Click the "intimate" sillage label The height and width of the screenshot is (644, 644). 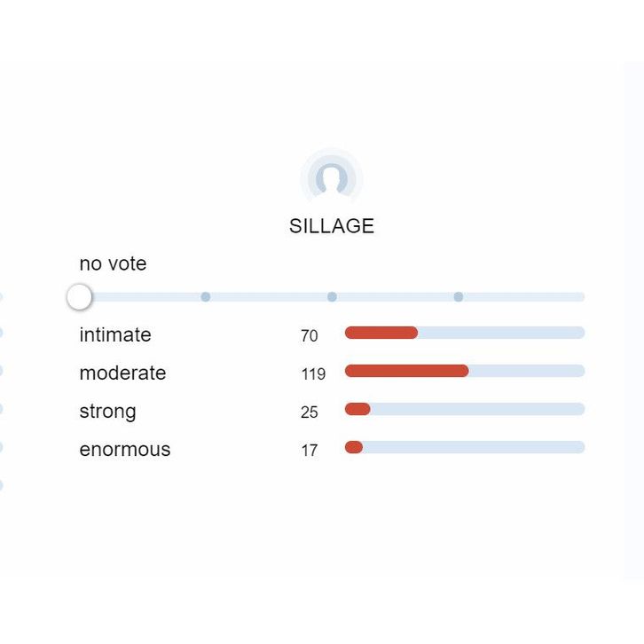115,335
